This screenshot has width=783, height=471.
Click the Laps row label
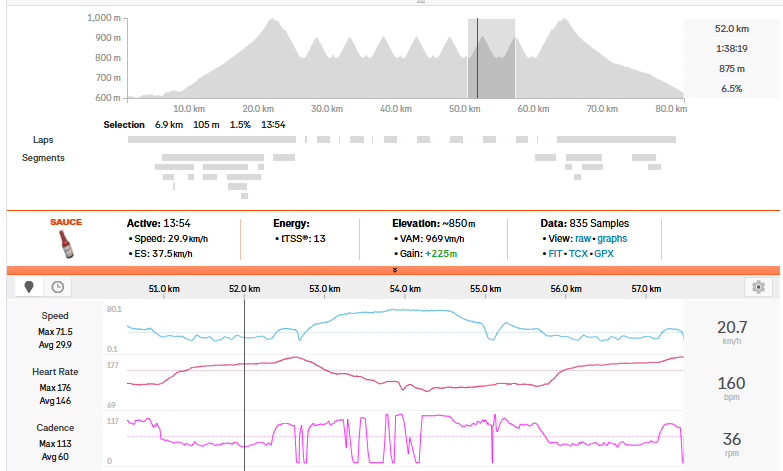tap(43, 140)
